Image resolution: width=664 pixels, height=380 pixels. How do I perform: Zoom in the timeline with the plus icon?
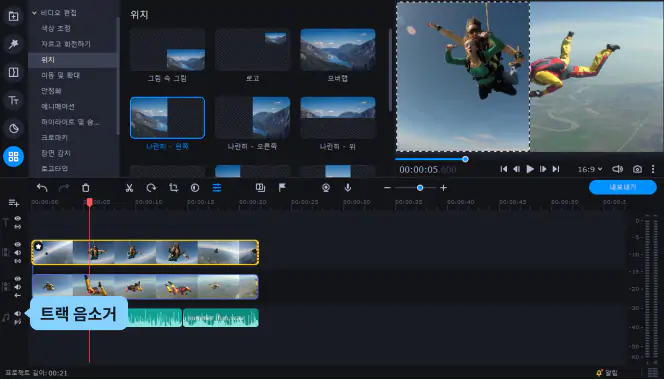click(x=443, y=188)
